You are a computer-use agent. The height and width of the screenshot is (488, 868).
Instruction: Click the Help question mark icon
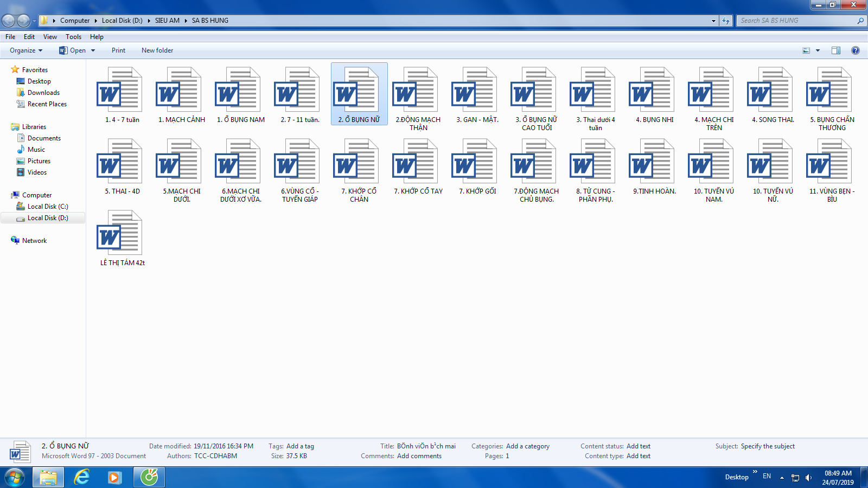855,50
